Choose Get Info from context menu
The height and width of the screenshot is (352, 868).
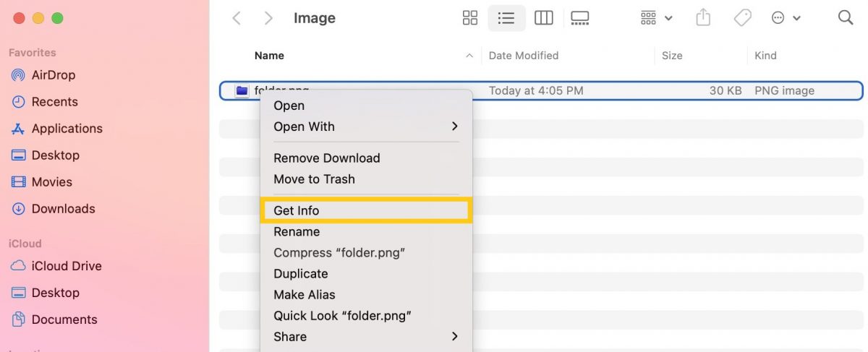point(297,210)
